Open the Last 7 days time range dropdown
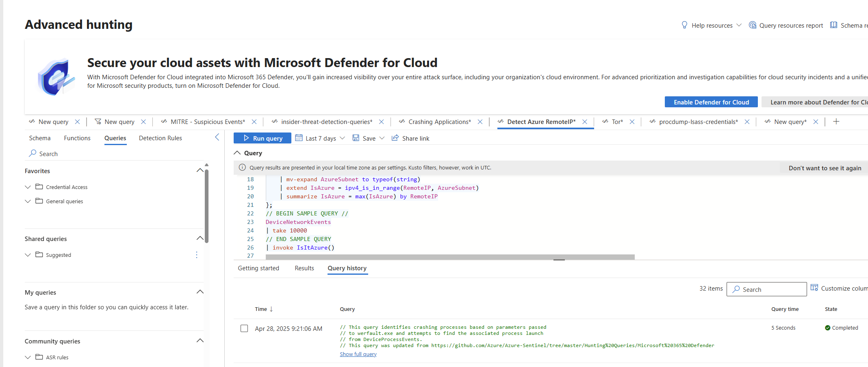Viewport: 868px width, 367px height. (x=320, y=138)
